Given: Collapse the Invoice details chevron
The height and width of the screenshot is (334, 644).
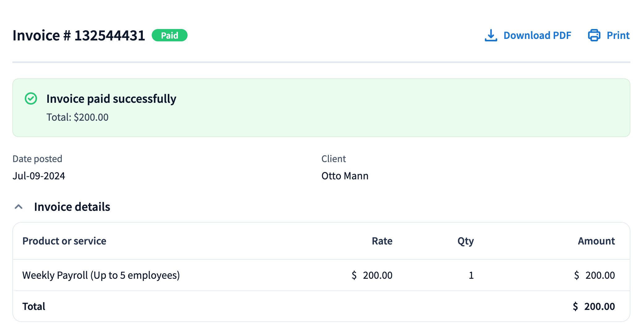Looking at the screenshot, I should pyautogui.click(x=19, y=207).
